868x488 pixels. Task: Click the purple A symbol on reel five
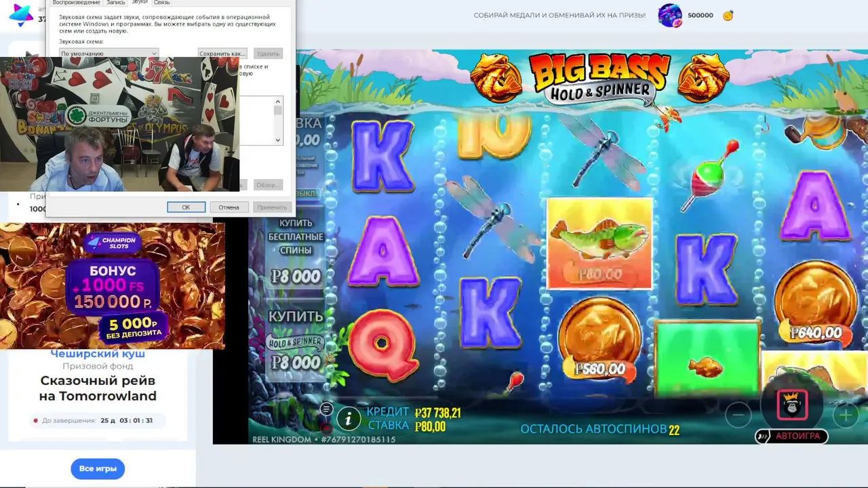[815, 205]
